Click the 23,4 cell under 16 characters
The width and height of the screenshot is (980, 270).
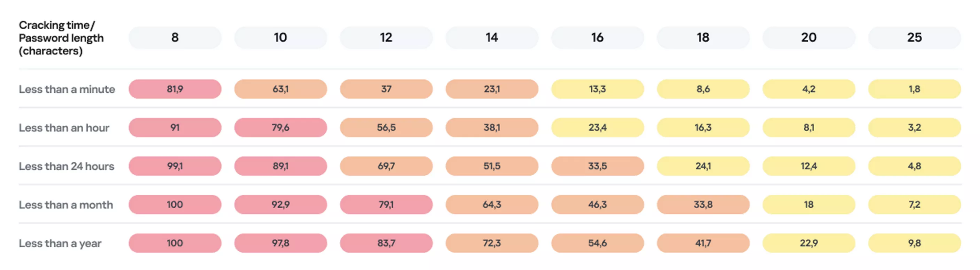[x=597, y=128]
